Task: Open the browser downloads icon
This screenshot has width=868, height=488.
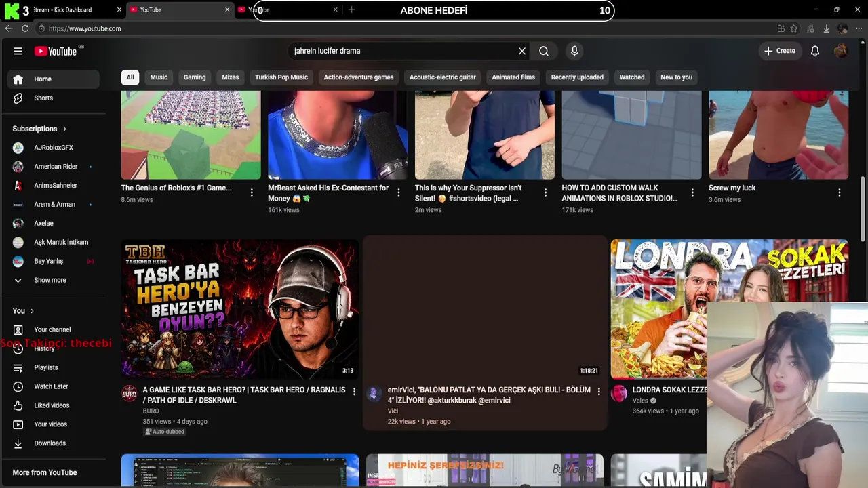Action: point(826,28)
